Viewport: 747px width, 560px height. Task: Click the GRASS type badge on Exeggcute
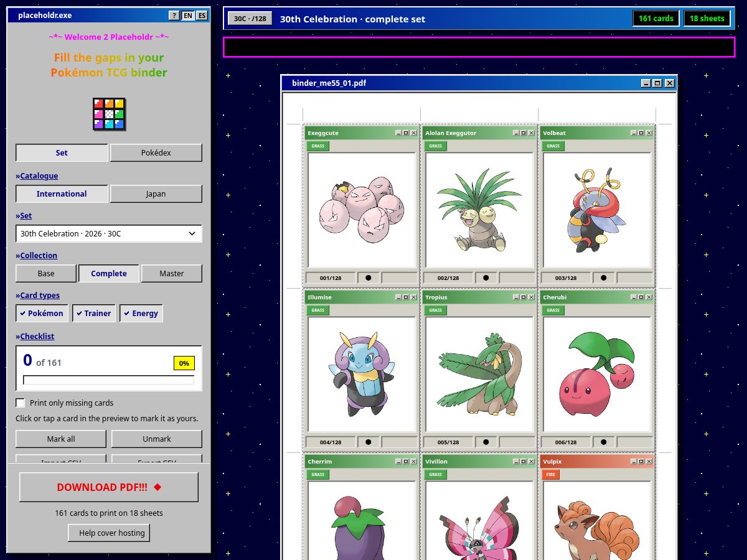318,146
